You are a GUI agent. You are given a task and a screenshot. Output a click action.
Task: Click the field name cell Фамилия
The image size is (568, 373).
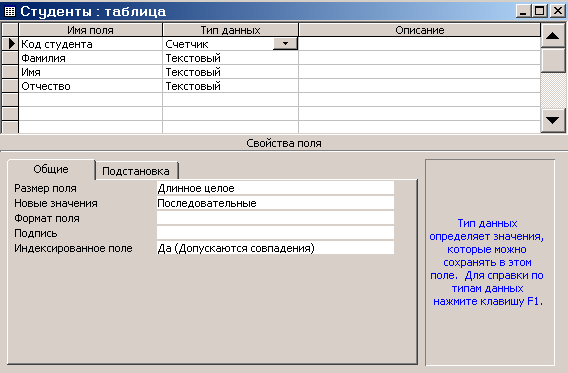(x=91, y=58)
